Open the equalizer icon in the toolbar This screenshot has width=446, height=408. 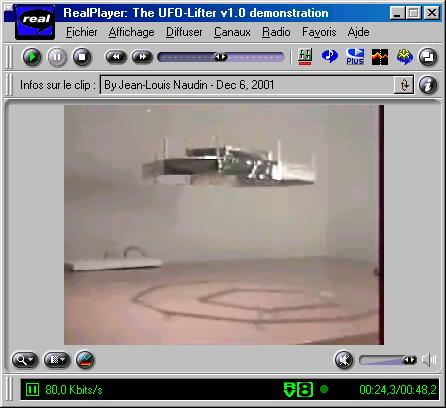[x=305, y=57]
